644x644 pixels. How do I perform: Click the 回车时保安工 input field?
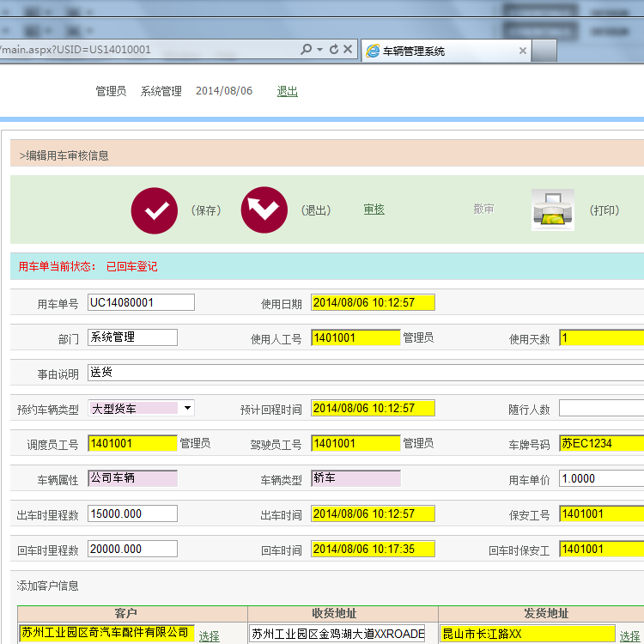point(602,550)
